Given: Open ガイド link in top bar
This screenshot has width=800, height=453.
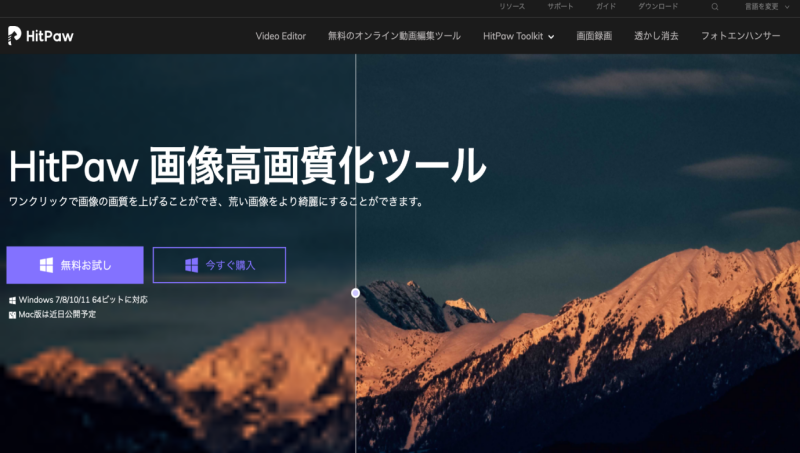Looking at the screenshot, I should coord(606,7).
